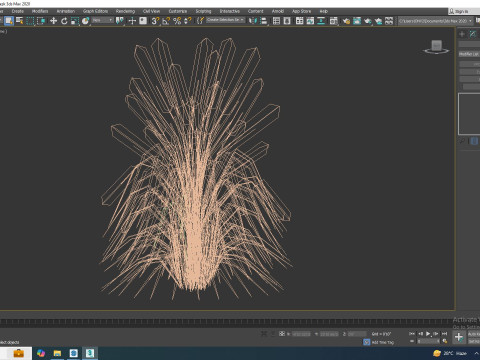
Task: Open the project folder path dropdown
Action: tap(435, 21)
